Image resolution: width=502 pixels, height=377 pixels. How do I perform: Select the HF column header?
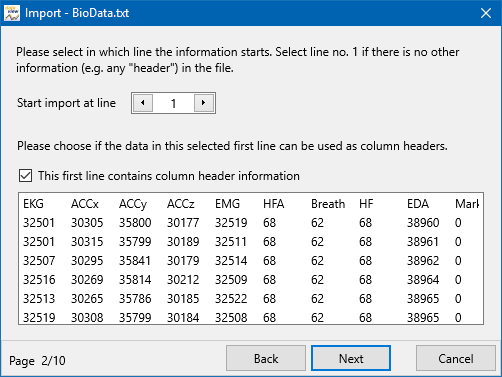pos(366,204)
